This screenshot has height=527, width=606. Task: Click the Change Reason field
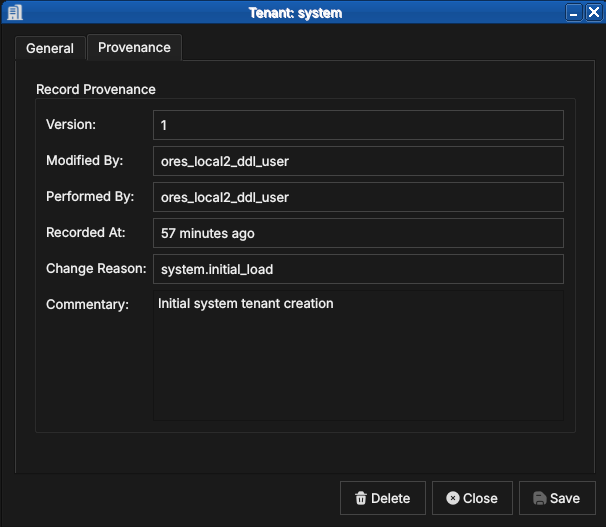(x=358, y=269)
